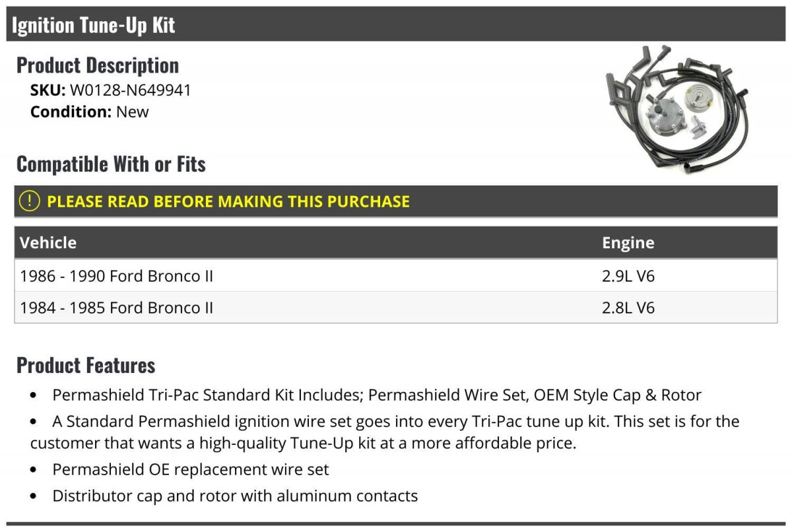
Task: Click the Compatible With or Fits heading
Action: pyautogui.click(x=111, y=164)
